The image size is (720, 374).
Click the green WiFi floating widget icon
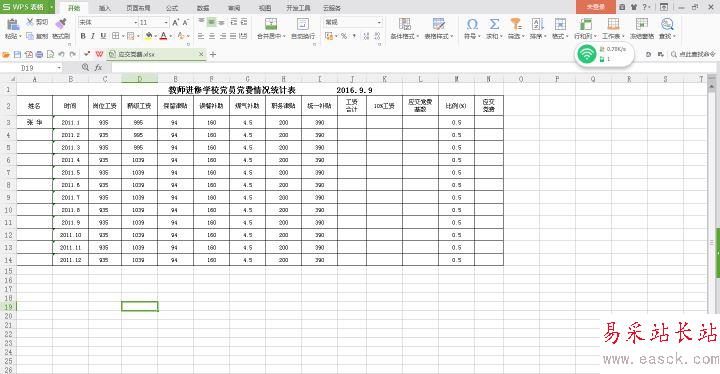[x=587, y=54]
